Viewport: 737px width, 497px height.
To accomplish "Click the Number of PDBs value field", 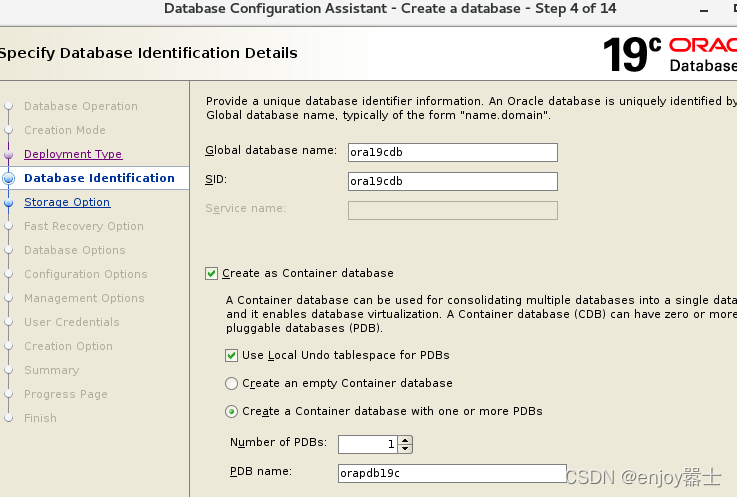I will click(368, 444).
